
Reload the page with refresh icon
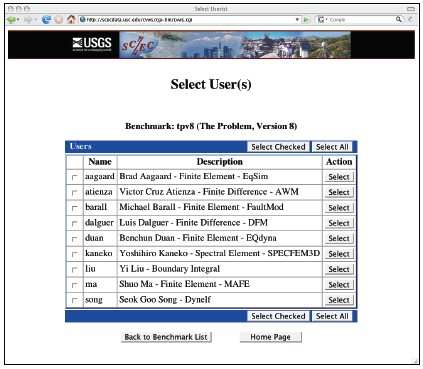pos(46,20)
